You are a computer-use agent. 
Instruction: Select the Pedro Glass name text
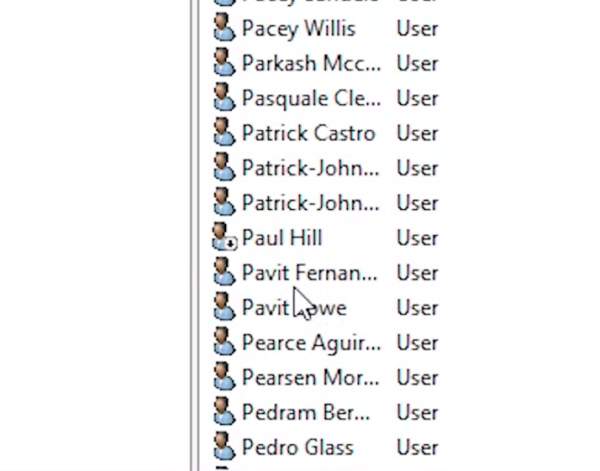pos(298,448)
